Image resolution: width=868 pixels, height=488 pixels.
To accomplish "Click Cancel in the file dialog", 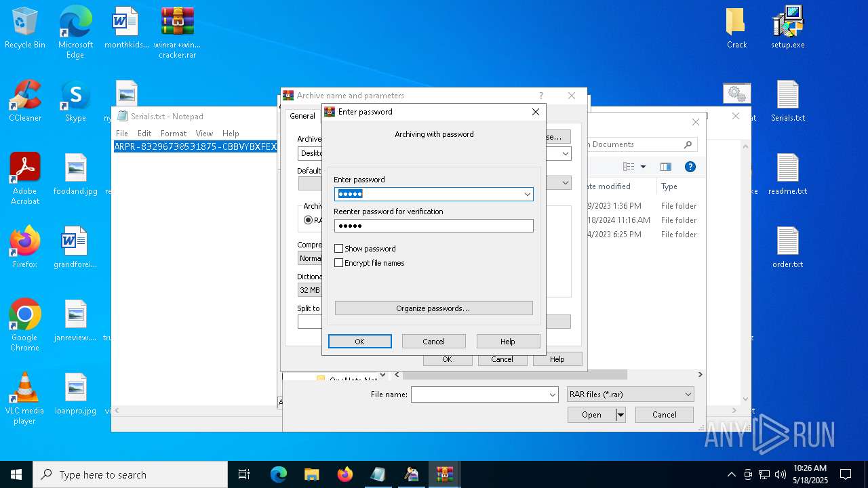I will [x=665, y=415].
